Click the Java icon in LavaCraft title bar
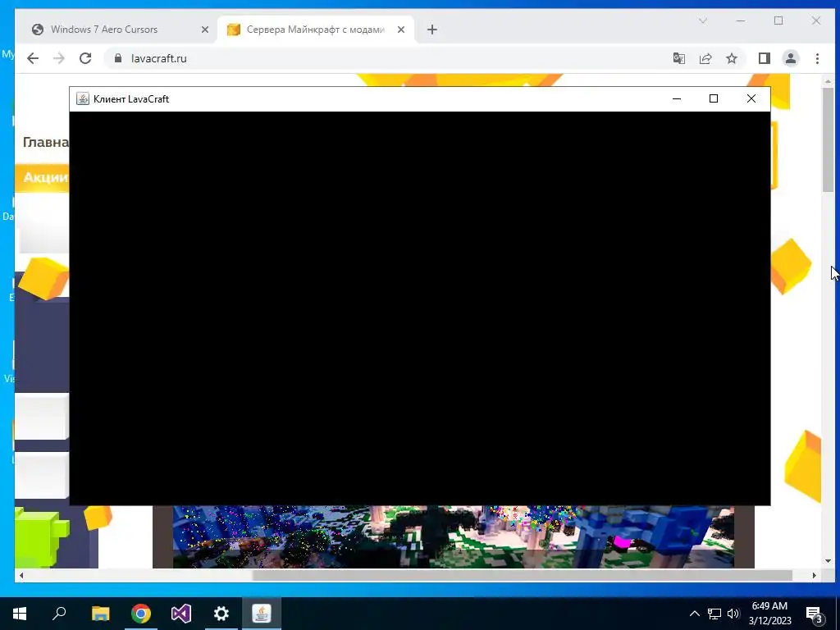Viewport: 840px width, 630px height. 83,98
